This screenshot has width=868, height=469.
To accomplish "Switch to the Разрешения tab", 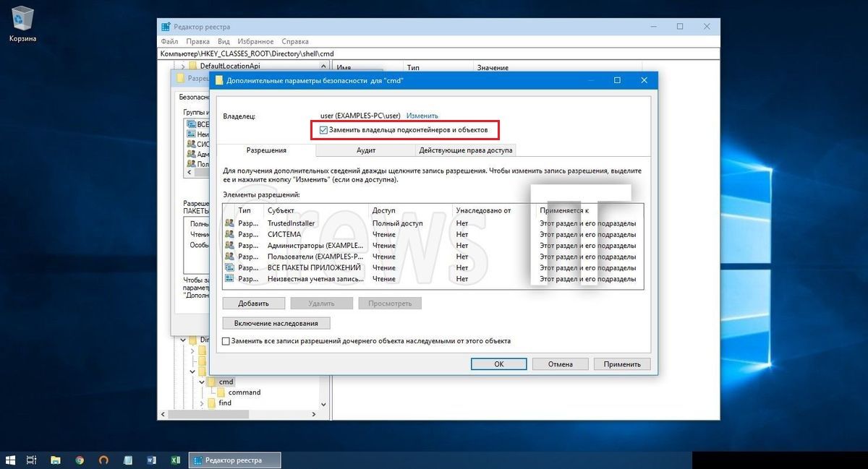I will (266, 150).
